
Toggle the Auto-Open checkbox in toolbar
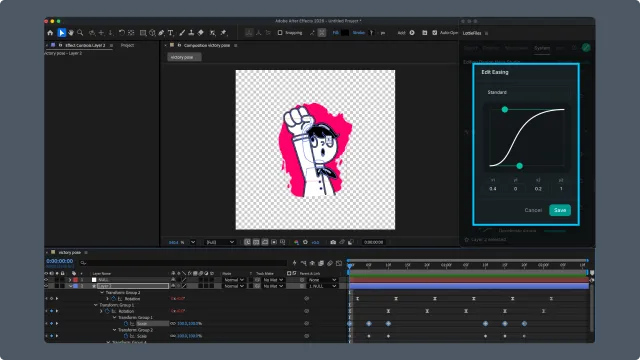[435, 33]
